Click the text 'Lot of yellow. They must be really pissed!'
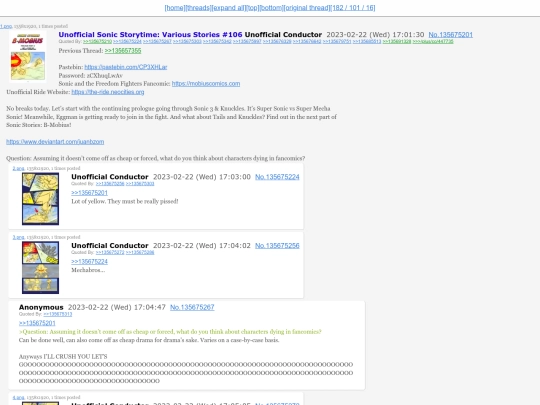540x405 pixels. (125, 201)
